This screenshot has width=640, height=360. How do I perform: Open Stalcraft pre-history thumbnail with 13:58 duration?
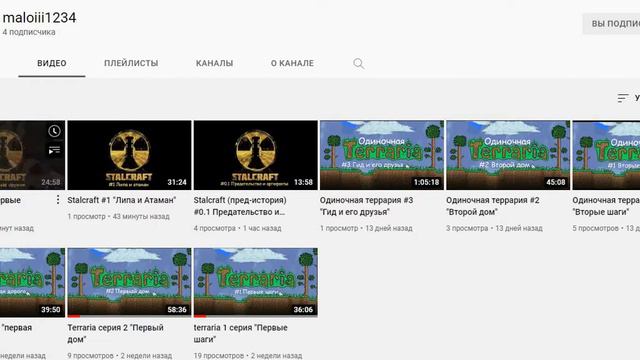(x=256, y=155)
